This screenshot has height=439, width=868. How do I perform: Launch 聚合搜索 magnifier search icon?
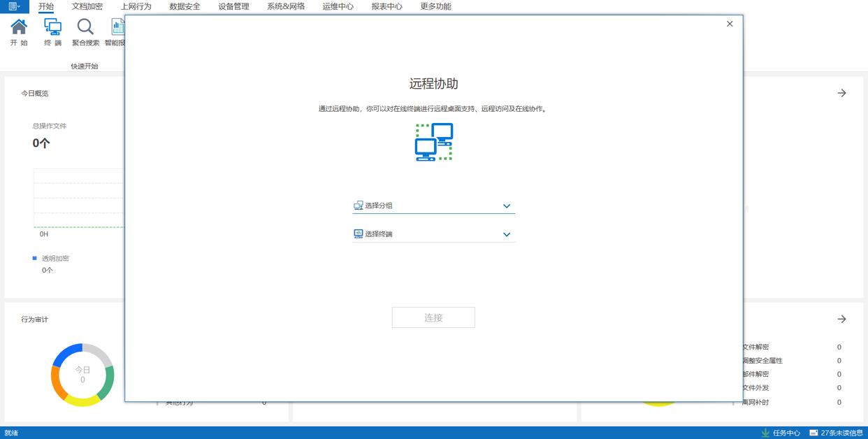(85, 27)
